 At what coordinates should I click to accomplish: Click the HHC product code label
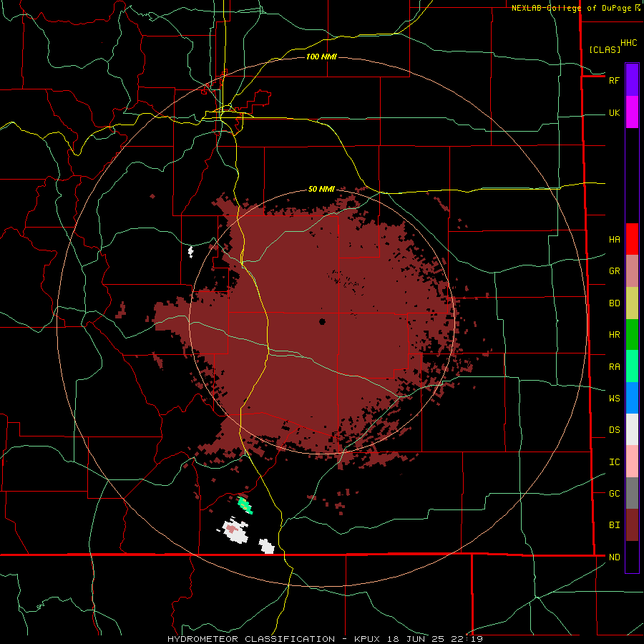tap(629, 43)
